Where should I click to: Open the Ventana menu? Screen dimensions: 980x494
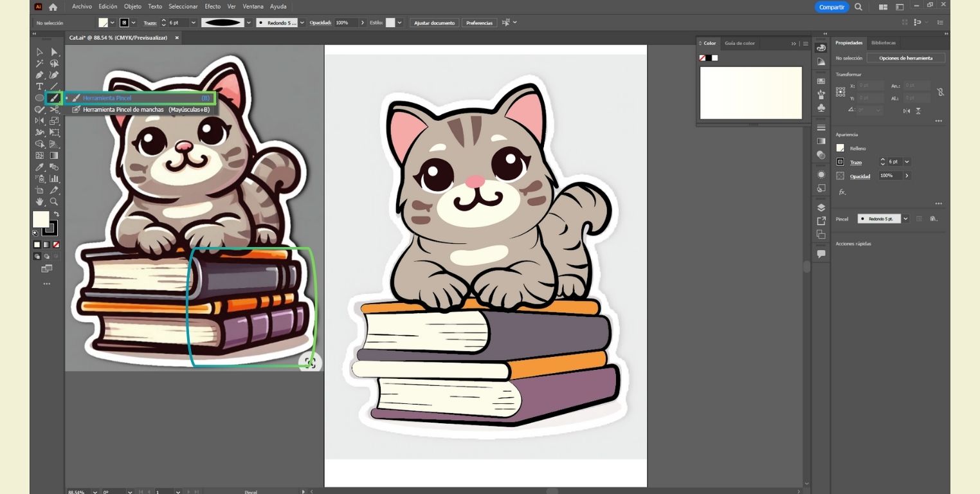point(253,6)
